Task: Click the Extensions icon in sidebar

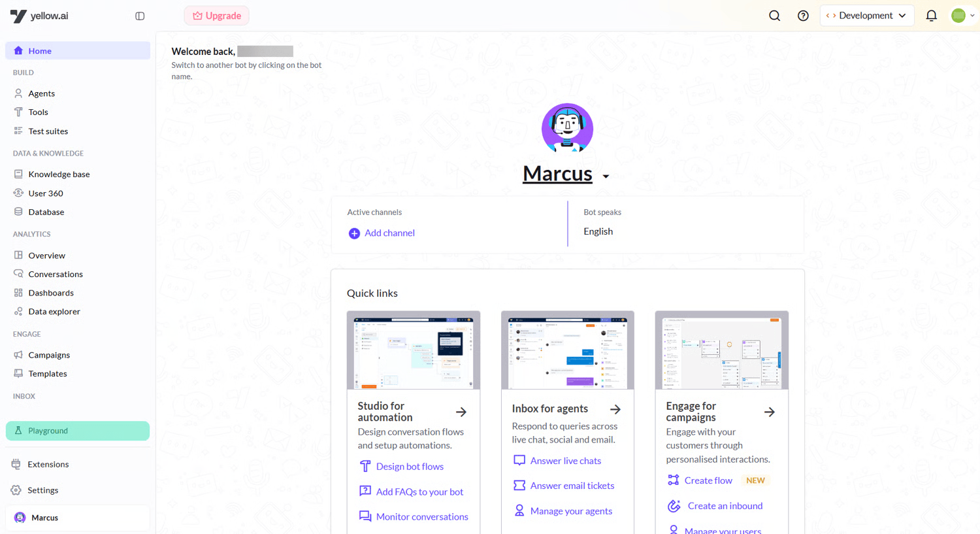Action: point(16,464)
